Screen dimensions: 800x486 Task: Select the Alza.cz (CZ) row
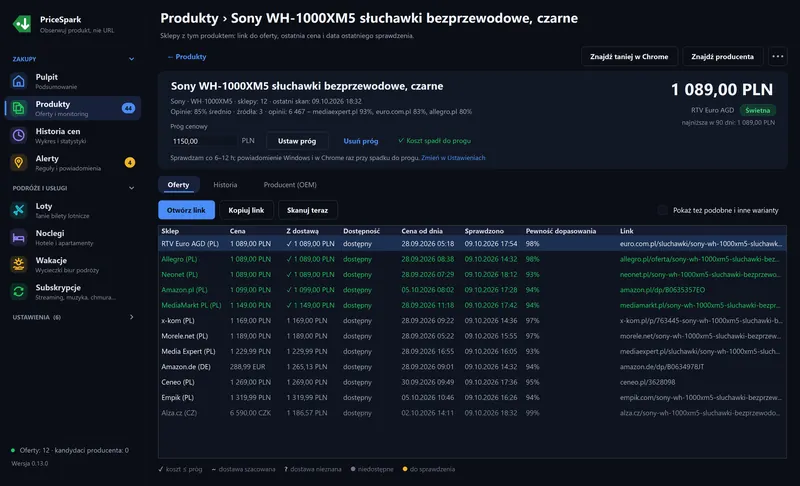pos(472,413)
